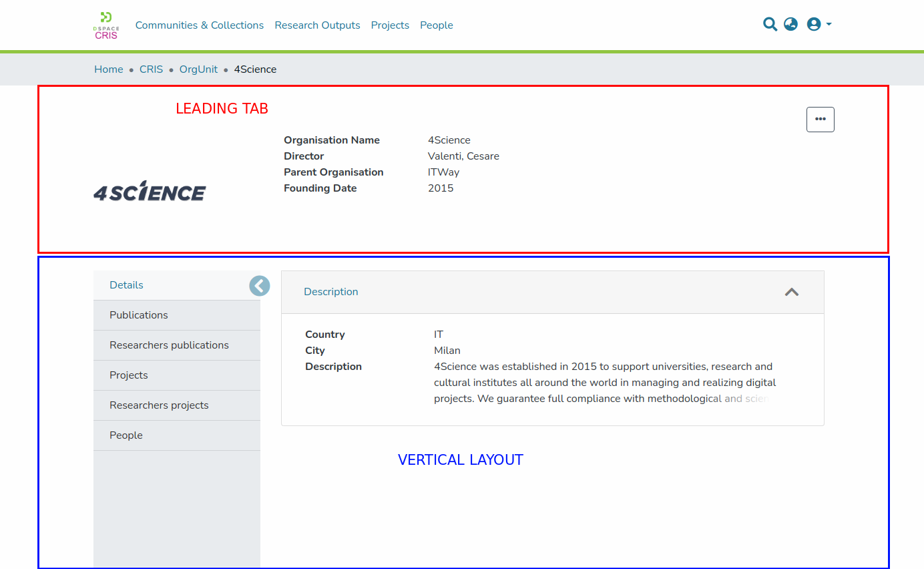Click the 4Science logo image
Screen dimensions: 924x569
coord(150,191)
